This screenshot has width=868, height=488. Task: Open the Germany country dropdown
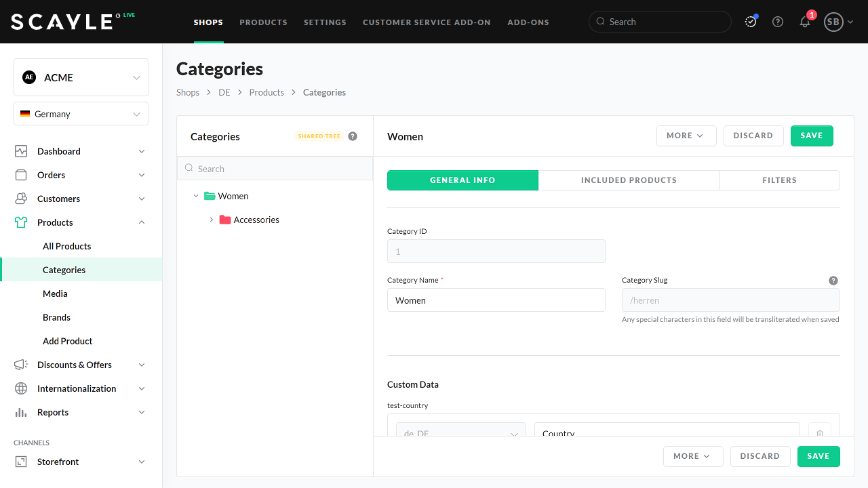(81, 114)
